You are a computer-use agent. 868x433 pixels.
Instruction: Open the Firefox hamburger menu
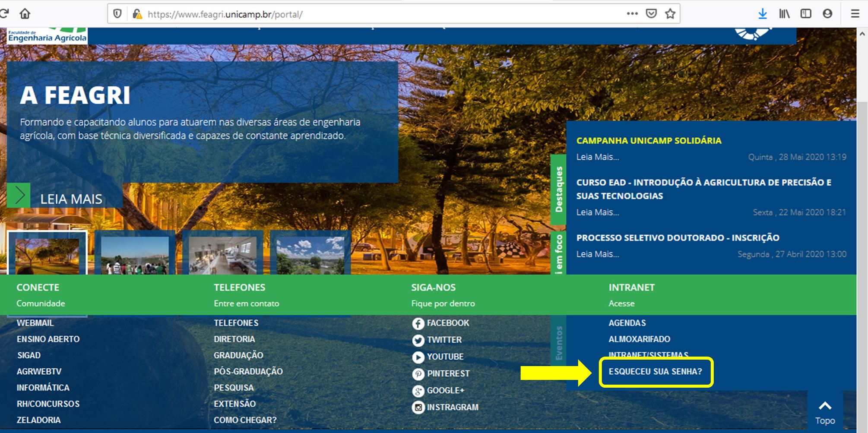click(x=855, y=14)
